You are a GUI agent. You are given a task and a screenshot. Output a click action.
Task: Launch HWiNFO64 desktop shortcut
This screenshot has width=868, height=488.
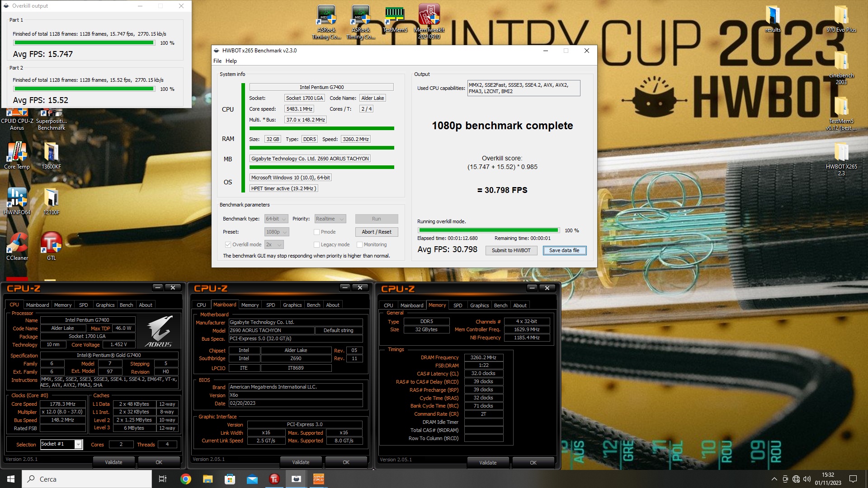click(17, 201)
